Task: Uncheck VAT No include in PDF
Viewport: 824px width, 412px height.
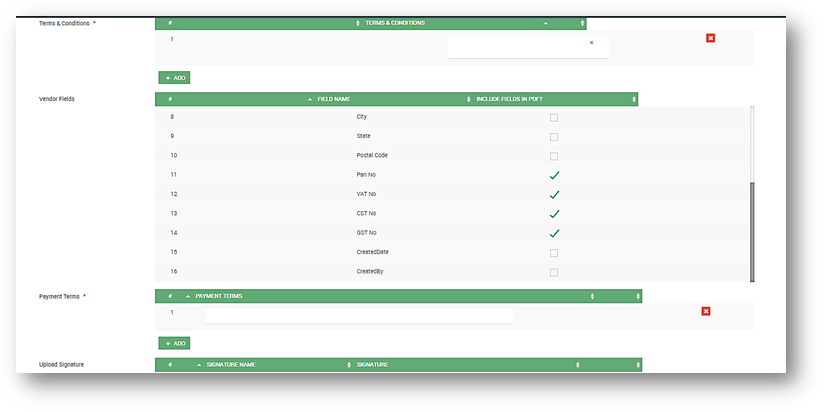Action: point(554,194)
